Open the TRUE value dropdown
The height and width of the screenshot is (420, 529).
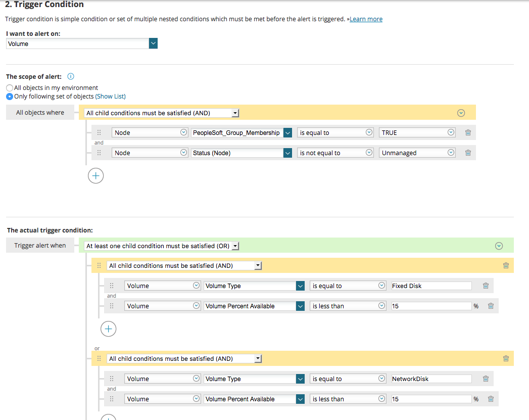pos(451,132)
